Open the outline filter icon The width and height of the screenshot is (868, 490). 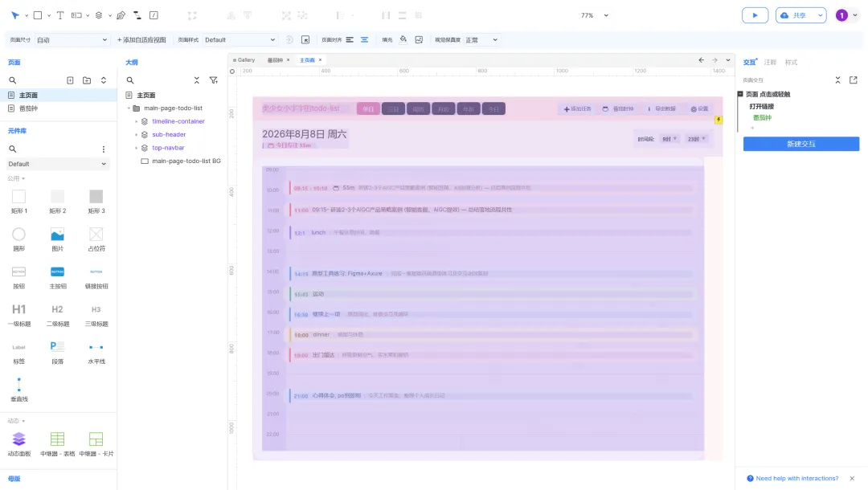click(214, 80)
